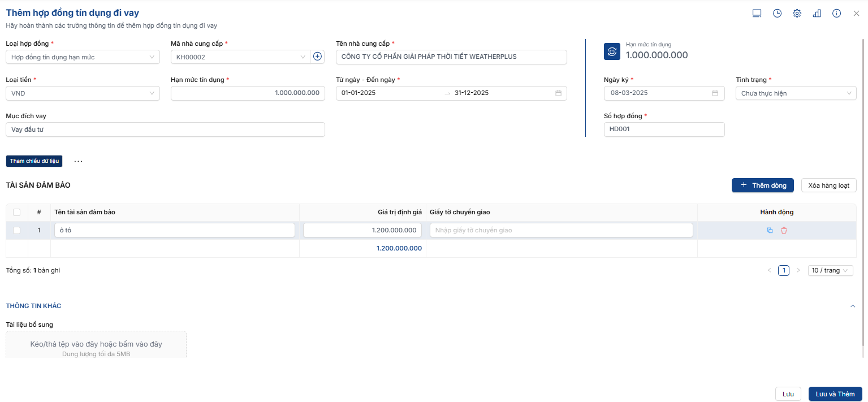Expand the Loại tiền VND dropdown
This screenshot has width=868, height=402.
click(x=83, y=93)
